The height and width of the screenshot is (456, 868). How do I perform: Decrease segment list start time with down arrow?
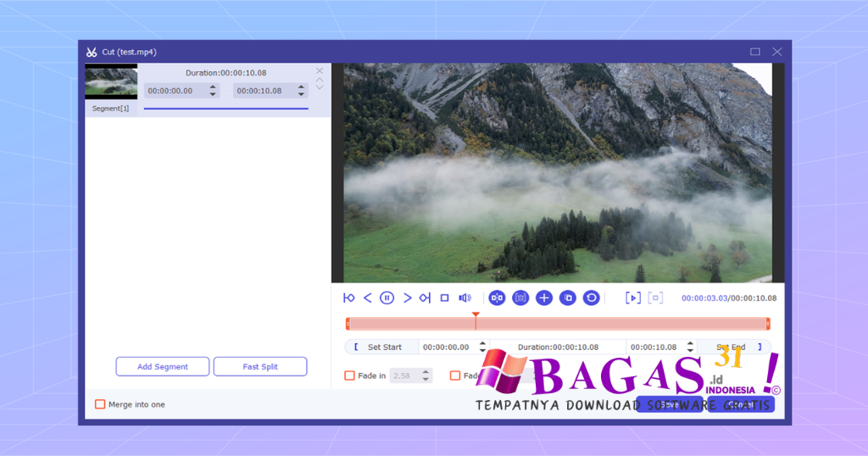point(213,95)
